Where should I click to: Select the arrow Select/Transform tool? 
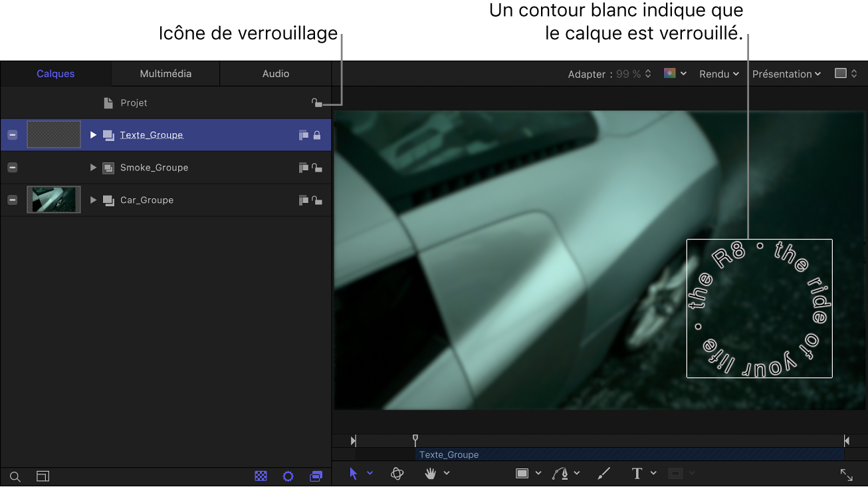pos(354,474)
